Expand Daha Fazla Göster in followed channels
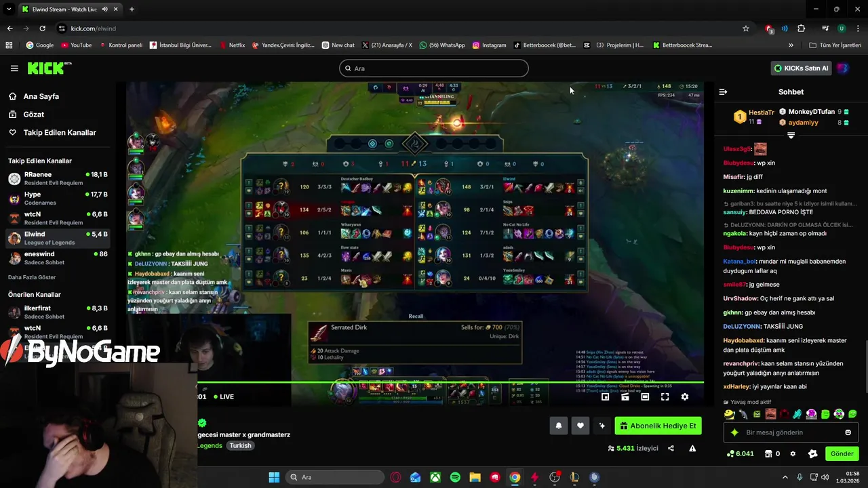This screenshot has height=488, width=868. 32,277
